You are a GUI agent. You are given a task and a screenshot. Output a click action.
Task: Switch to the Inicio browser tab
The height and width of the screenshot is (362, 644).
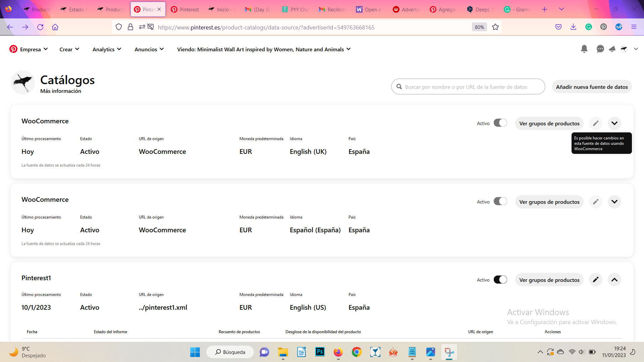pyautogui.click(x=222, y=9)
